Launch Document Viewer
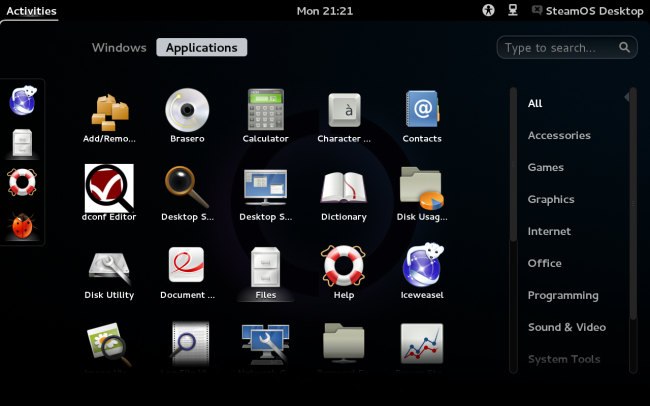 (187, 274)
